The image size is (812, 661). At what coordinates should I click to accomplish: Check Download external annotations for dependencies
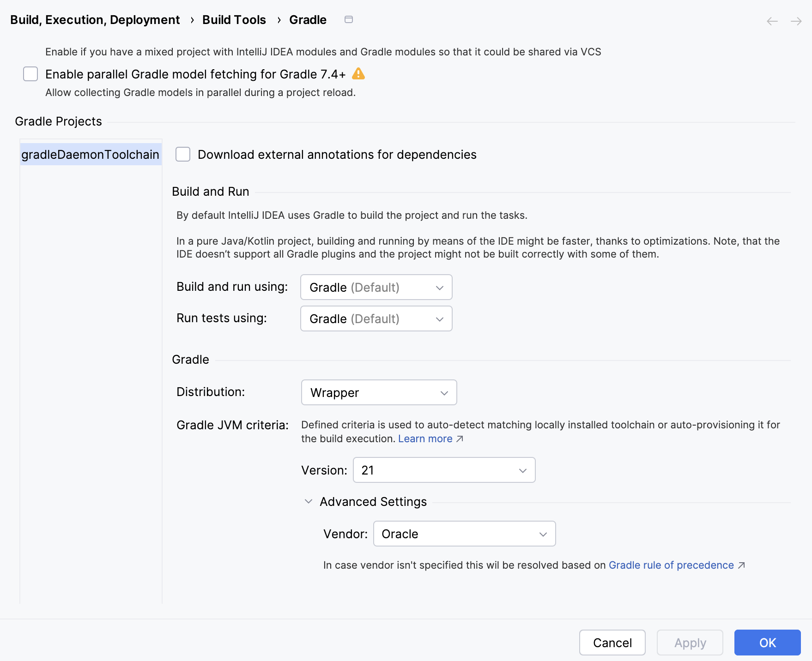(x=182, y=155)
